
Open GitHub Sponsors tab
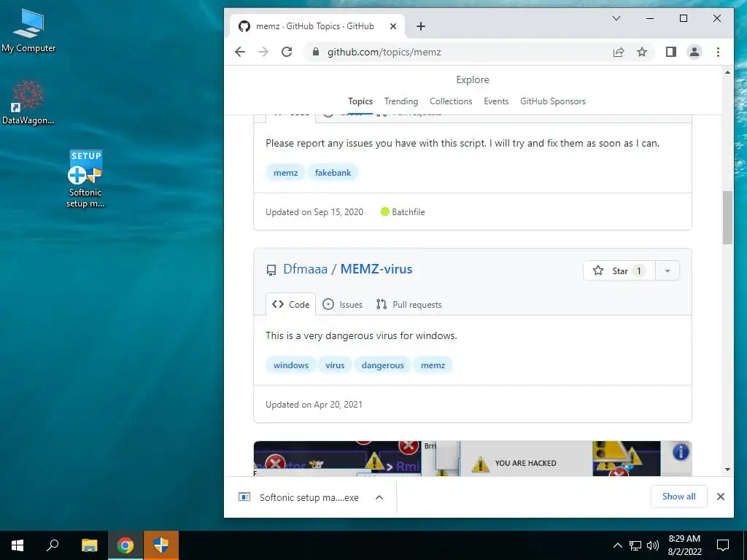[553, 101]
